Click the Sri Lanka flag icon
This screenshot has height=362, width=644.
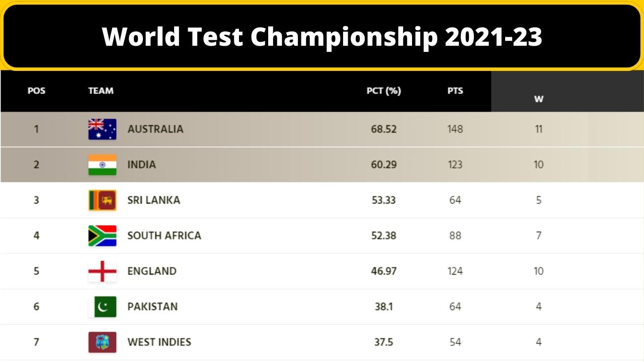coord(102,200)
